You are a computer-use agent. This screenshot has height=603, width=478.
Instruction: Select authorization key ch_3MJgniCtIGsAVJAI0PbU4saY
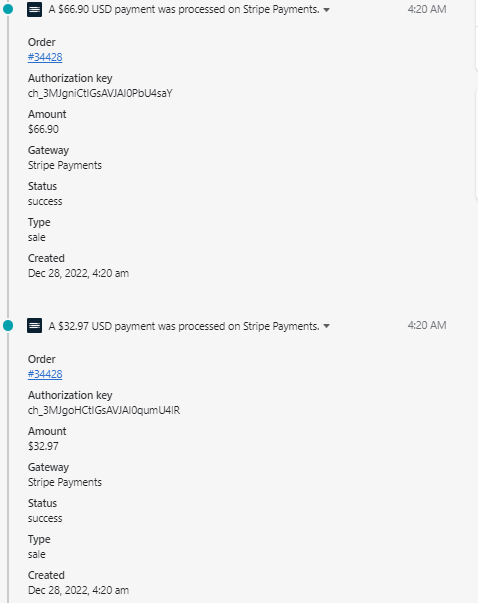100,93
